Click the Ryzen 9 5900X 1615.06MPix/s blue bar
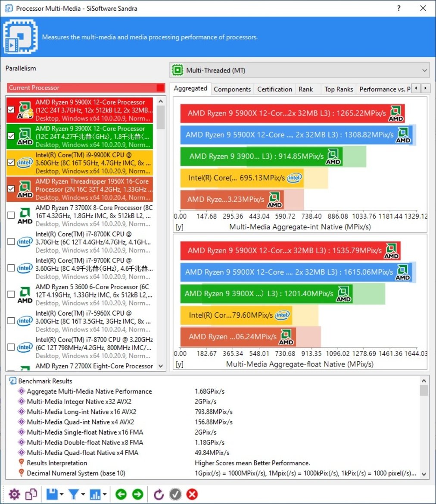The image size is (436, 504). pos(296,272)
